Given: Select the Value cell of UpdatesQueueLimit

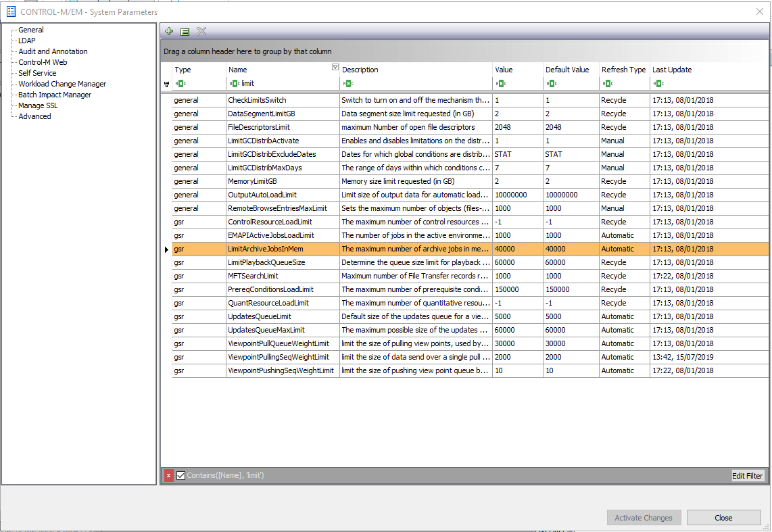Looking at the screenshot, I should pyautogui.click(x=517, y=316).
